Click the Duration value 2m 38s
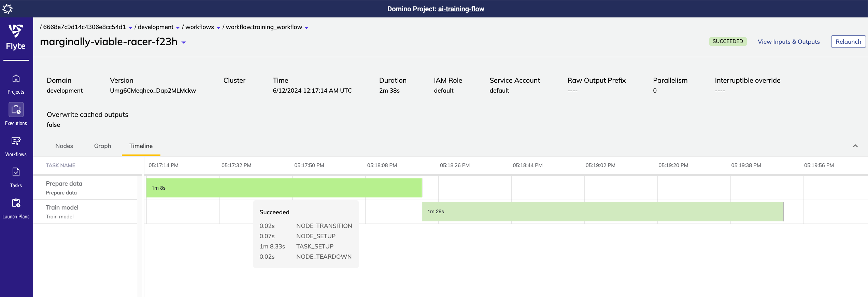The image size is (868, 297). click(x=389, y=91)
